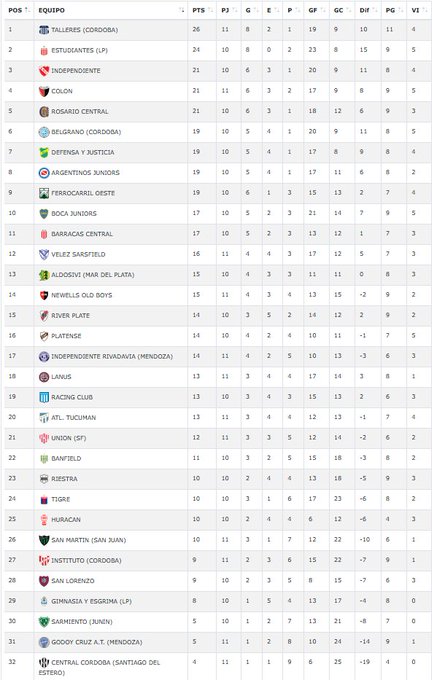Click the San Lorenzo team crest

click(44, 581)
